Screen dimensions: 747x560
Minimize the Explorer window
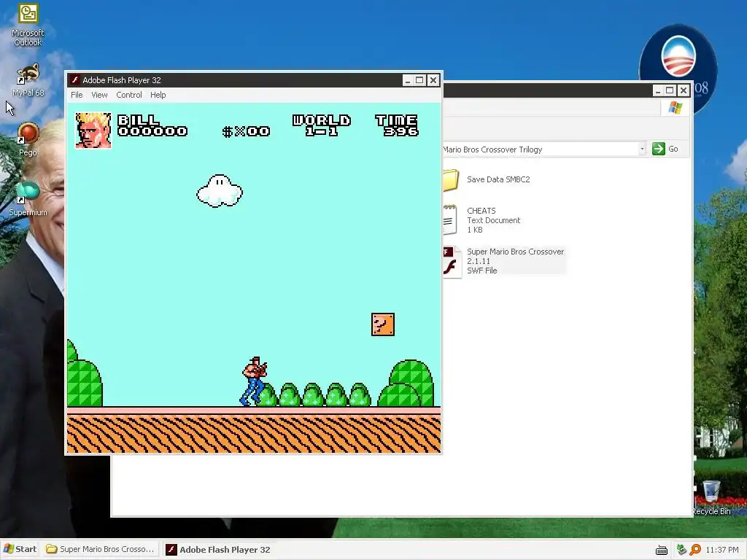pos(657,90)
